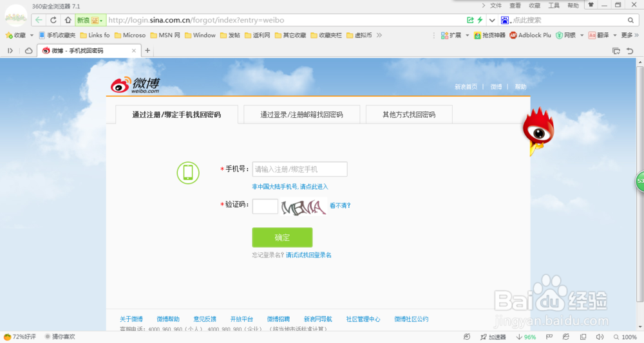This screenshot has width=644, height=343.
Task: Open the 收藏 favorites star menu
Action: pyautogui.click(x=15, y=35)
